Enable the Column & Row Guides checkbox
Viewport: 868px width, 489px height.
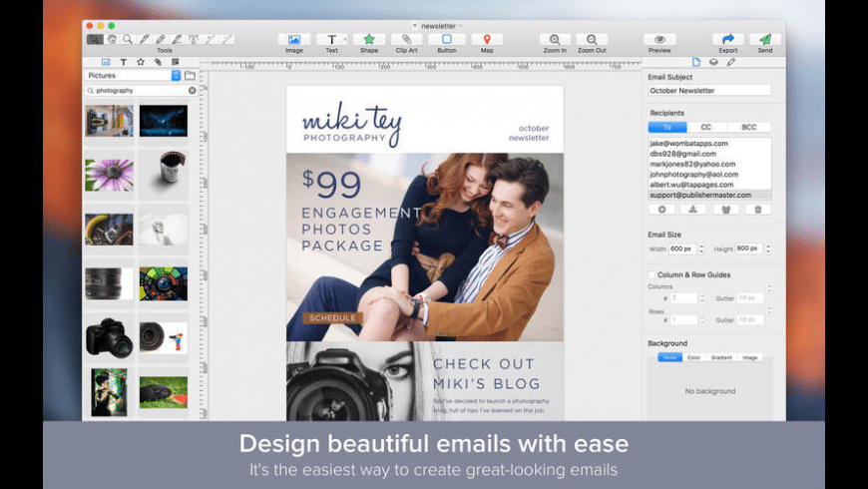[x=651, y=274]
